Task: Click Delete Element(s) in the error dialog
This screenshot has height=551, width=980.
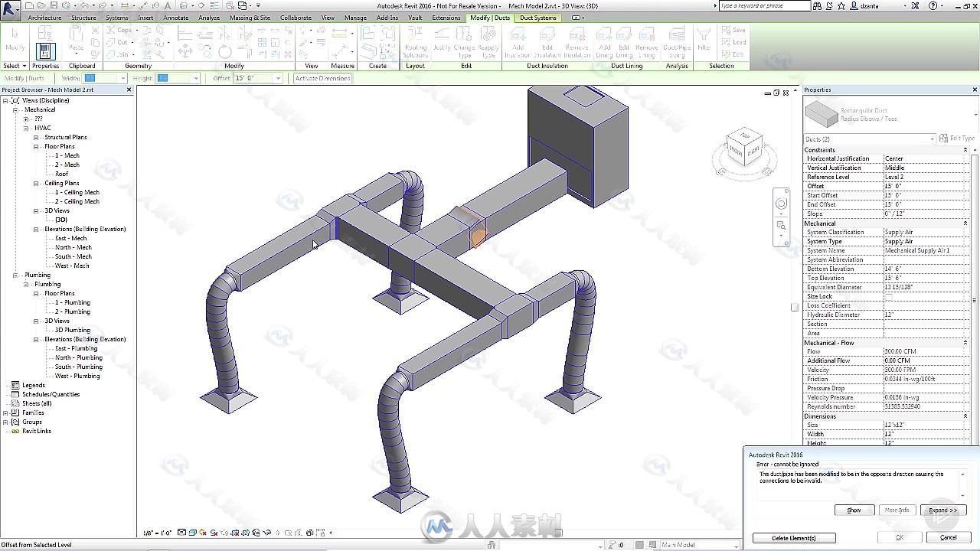Action: coord(794,537)
